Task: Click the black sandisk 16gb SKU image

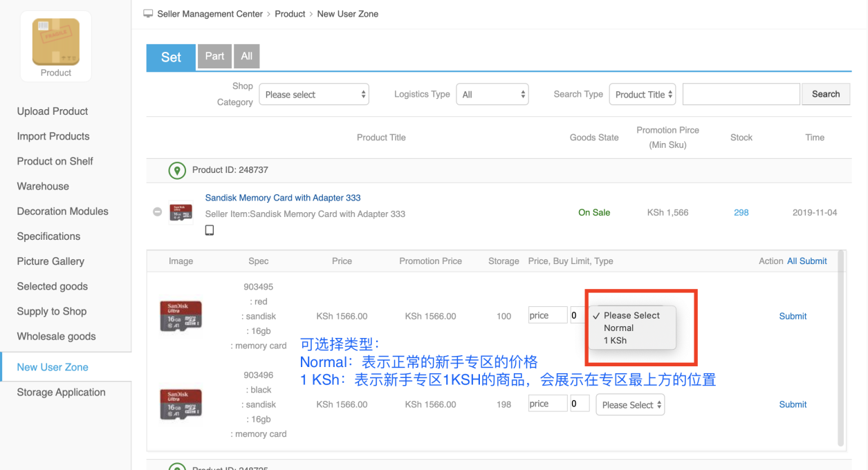Action: pos(181,404)
